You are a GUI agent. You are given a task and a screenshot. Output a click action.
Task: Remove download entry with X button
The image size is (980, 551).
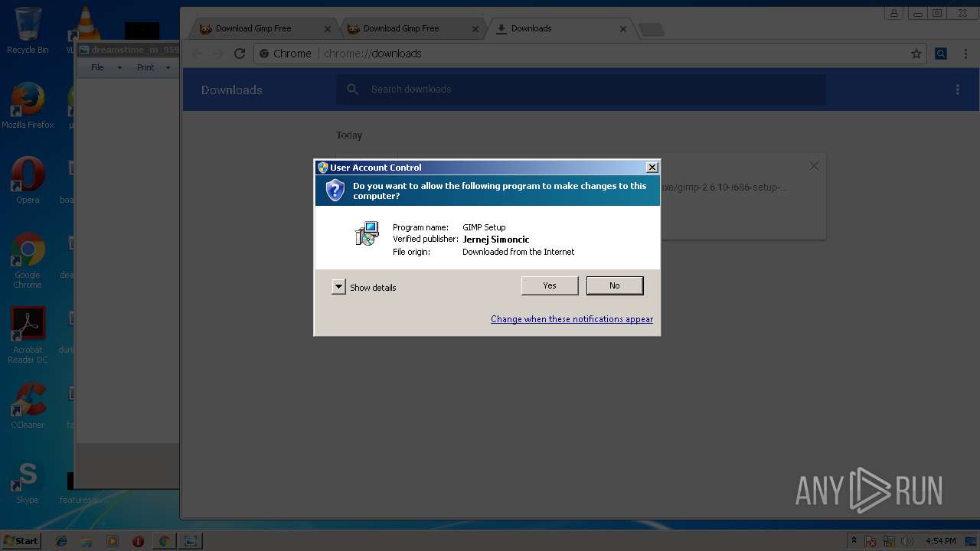pyautogui.click(x=814, y=165)
